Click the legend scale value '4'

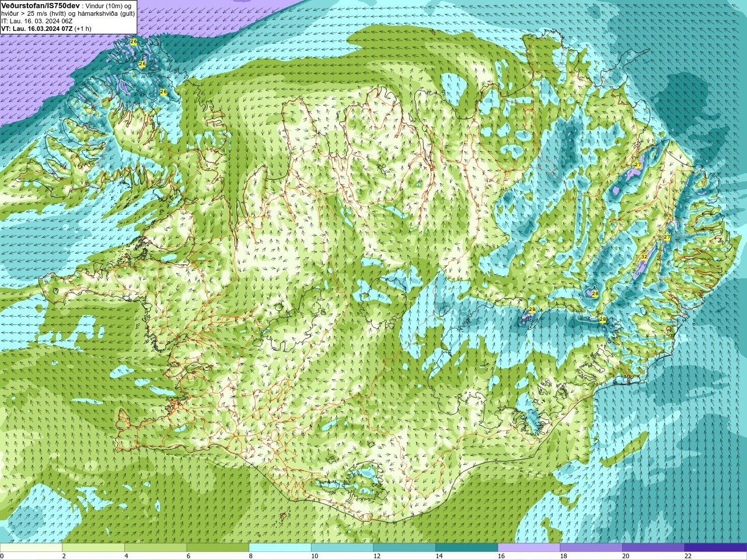126,556
